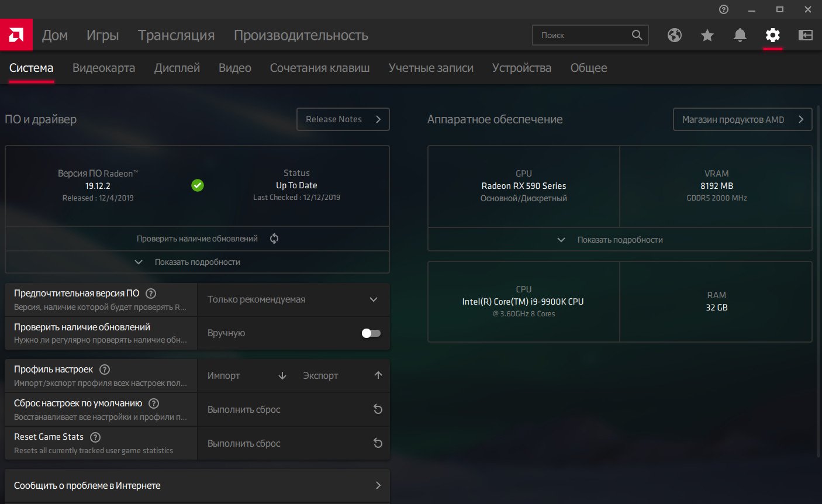The height and width of the screenshot is (504, 822).
Task: Click the AMD logo home icon
Action: [16, 35]
